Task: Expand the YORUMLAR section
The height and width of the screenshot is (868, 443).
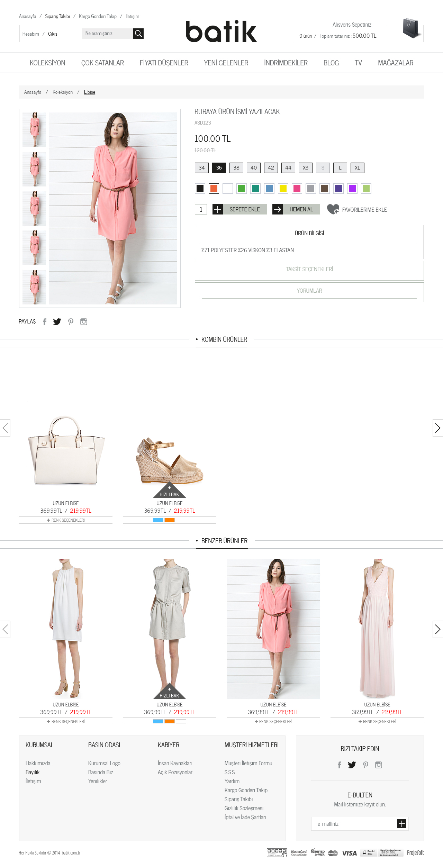Action: (x=309, y=291)
